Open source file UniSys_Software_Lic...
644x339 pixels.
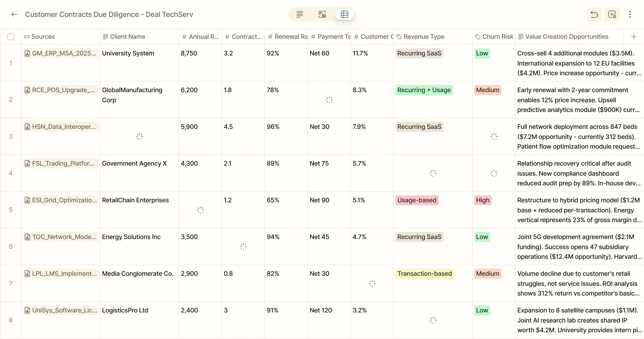[x=60, y=310]
